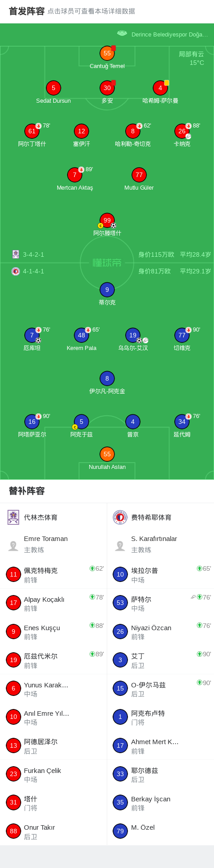The width and height of the screenshot is (214, 868).
Task: Select blue player 48 Kerem Pala
Action: tap(82, 335)
